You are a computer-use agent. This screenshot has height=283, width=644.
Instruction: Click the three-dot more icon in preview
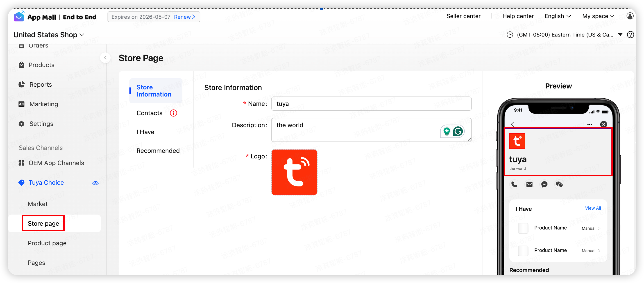pos(590,124)
